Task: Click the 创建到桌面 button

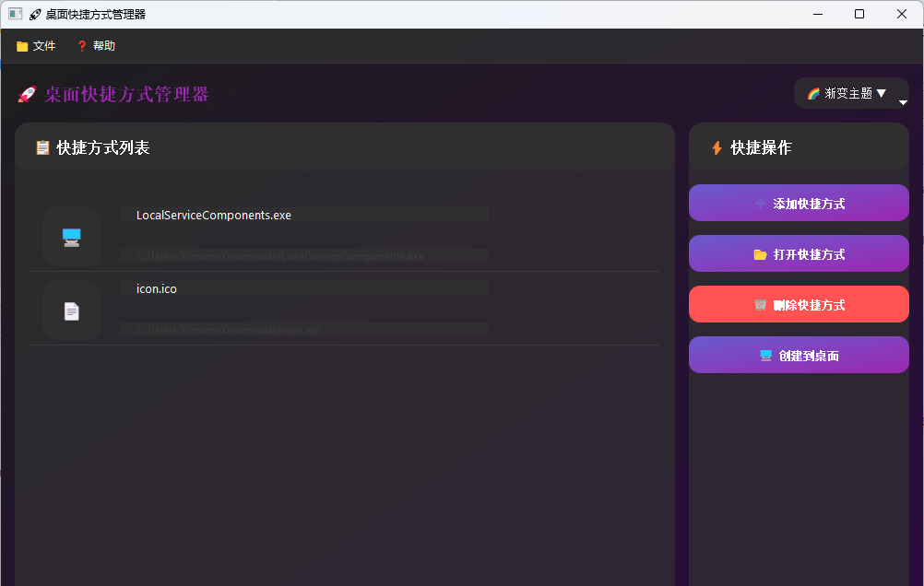Action: point(799,355)
